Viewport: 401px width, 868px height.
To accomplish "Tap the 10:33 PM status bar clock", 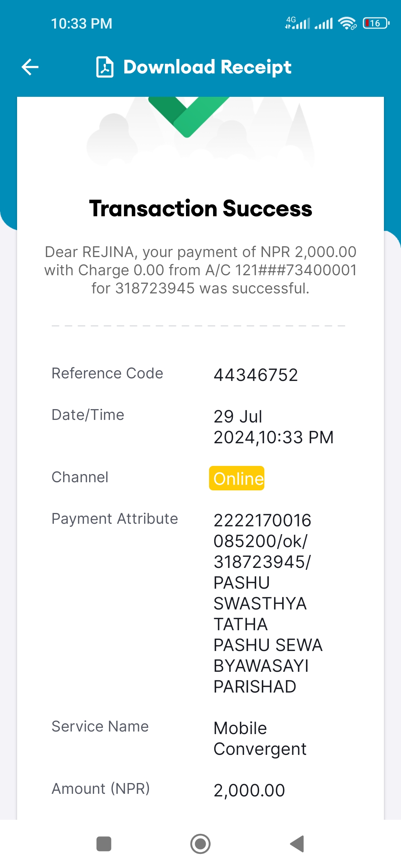I will point(82,24).
